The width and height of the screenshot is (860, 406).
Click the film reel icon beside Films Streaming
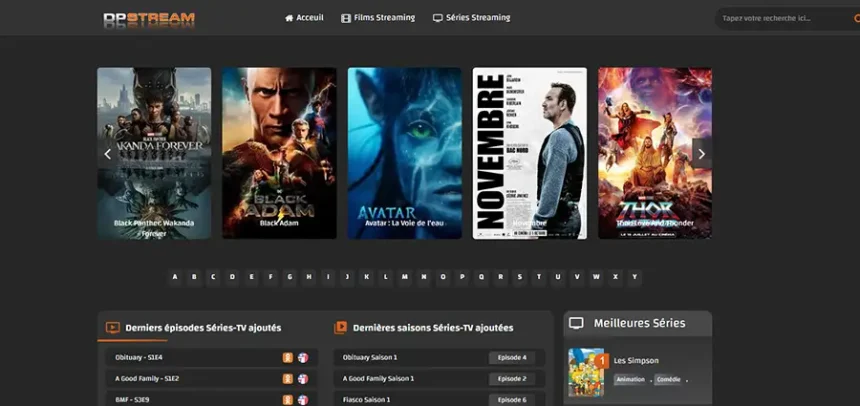(x=346, y=18)
